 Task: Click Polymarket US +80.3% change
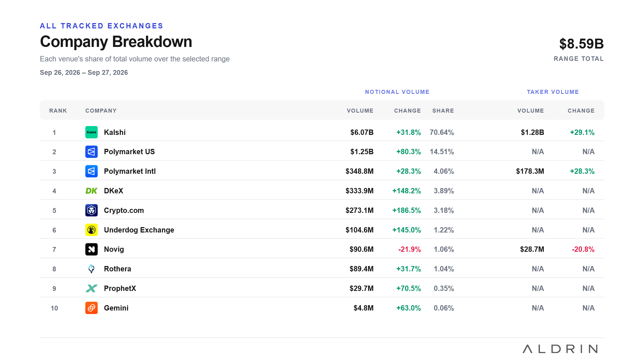click(x=409, y=152)
